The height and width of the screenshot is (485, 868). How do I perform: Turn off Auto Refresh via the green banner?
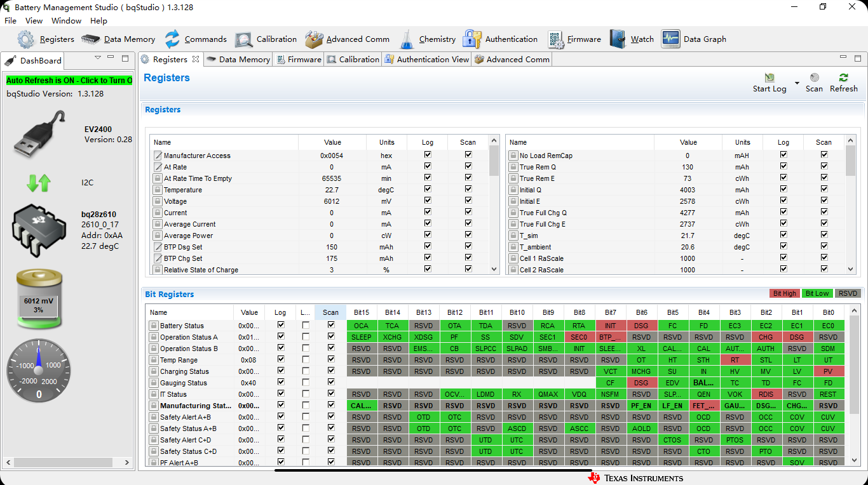69,81
